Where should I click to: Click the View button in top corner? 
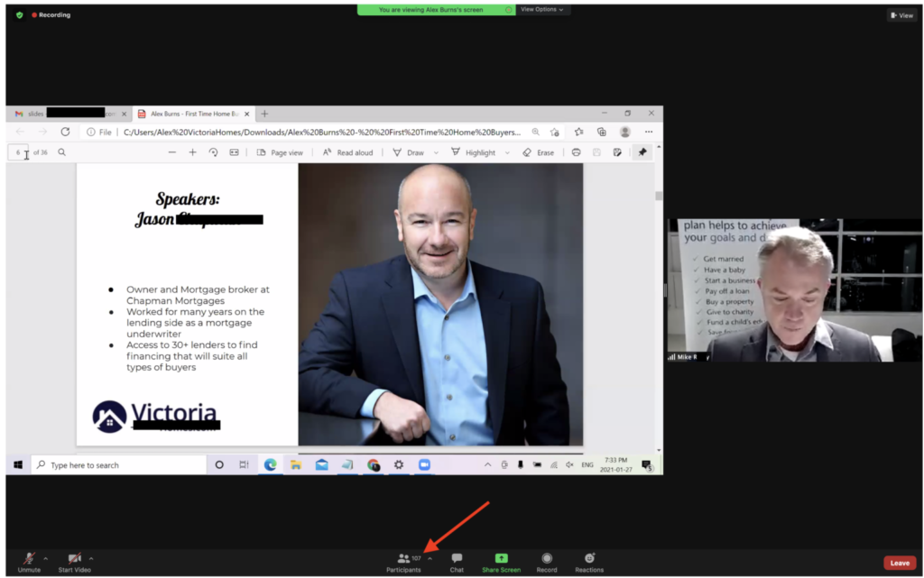pyautogui.click(x=901, y=15)
